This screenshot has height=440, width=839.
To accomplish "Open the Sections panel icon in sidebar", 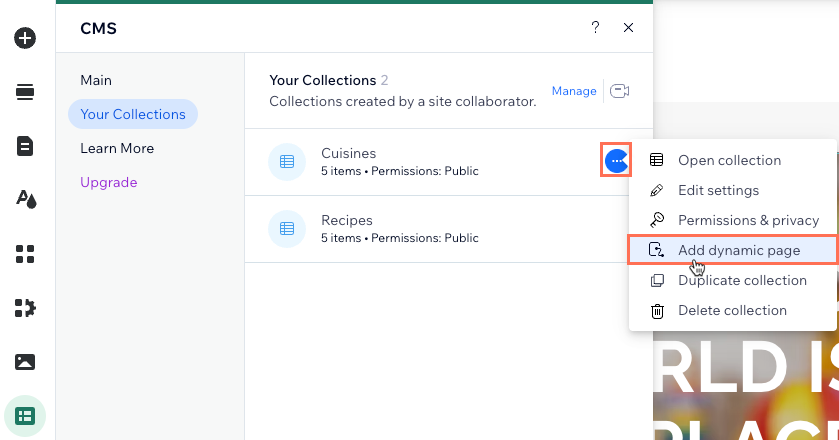I will (25, 92).
